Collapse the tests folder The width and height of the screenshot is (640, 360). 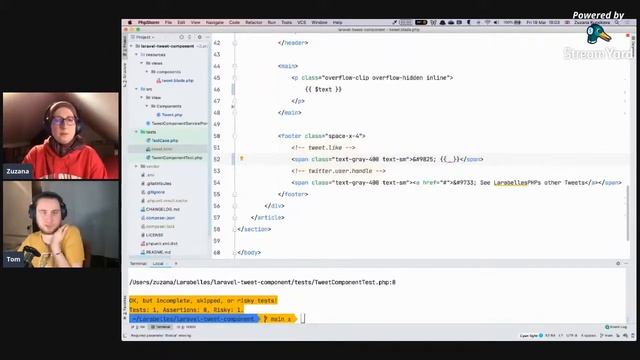click(x=137, y=132)
